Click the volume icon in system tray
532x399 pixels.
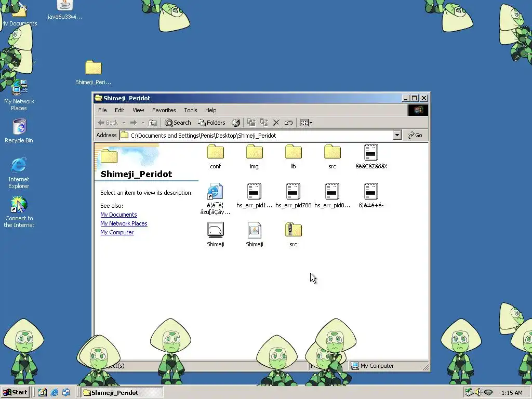[478, 393]
